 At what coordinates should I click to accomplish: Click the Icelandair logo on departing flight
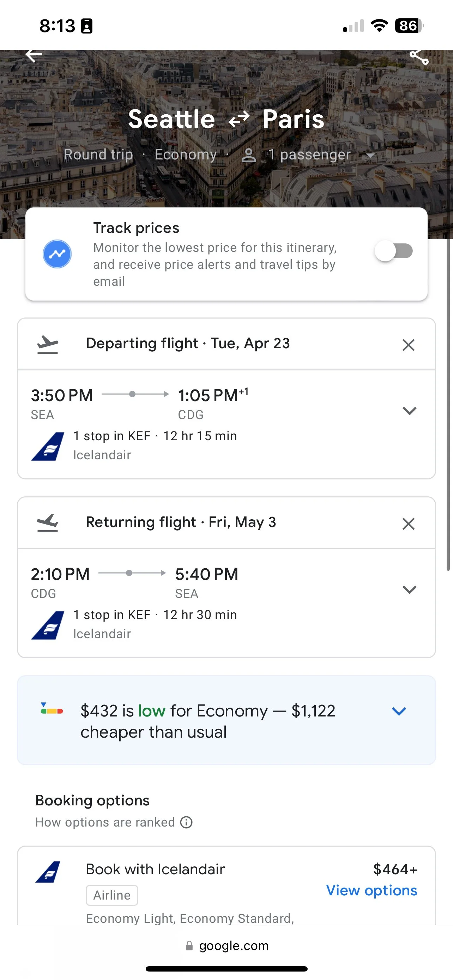pos(48,446)
